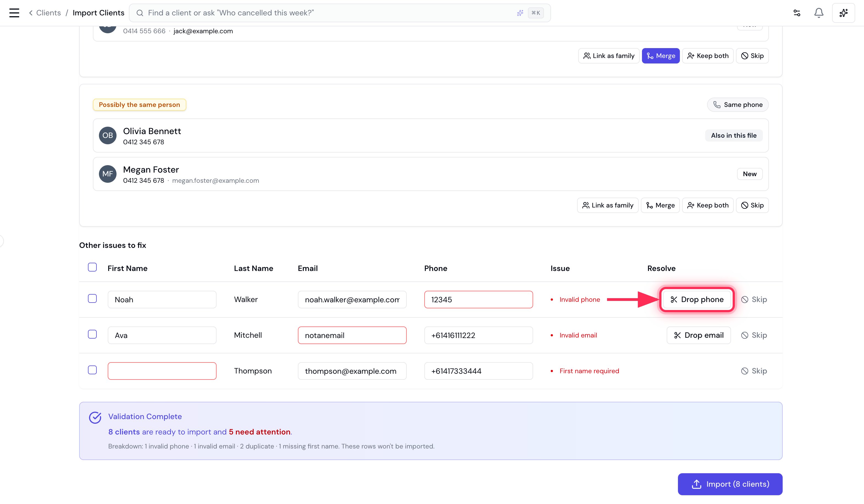Skip the Olivia and Megan duplicate group
Screen dimensions: 864x504
pos(752,205)
